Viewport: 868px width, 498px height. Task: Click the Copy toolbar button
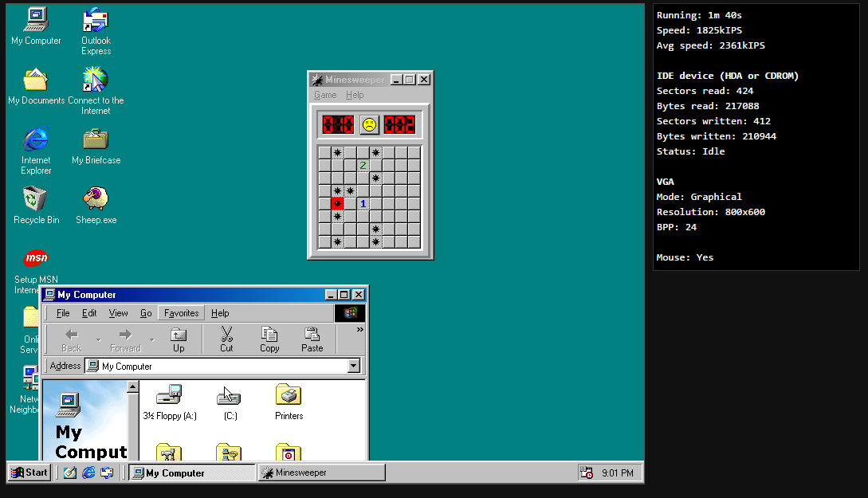[269, 339]
